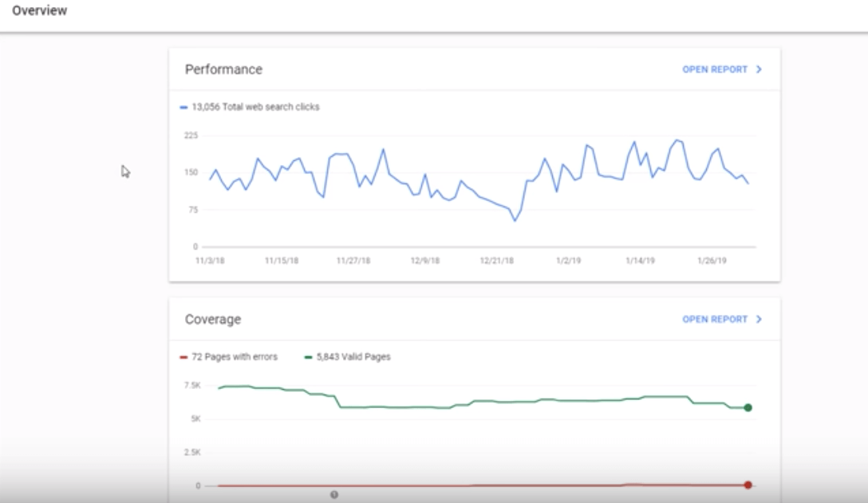This screenshot has width=868, height=503.
Task: Click the 12/21/18 date label on the axis
Action: click(495, 258)
